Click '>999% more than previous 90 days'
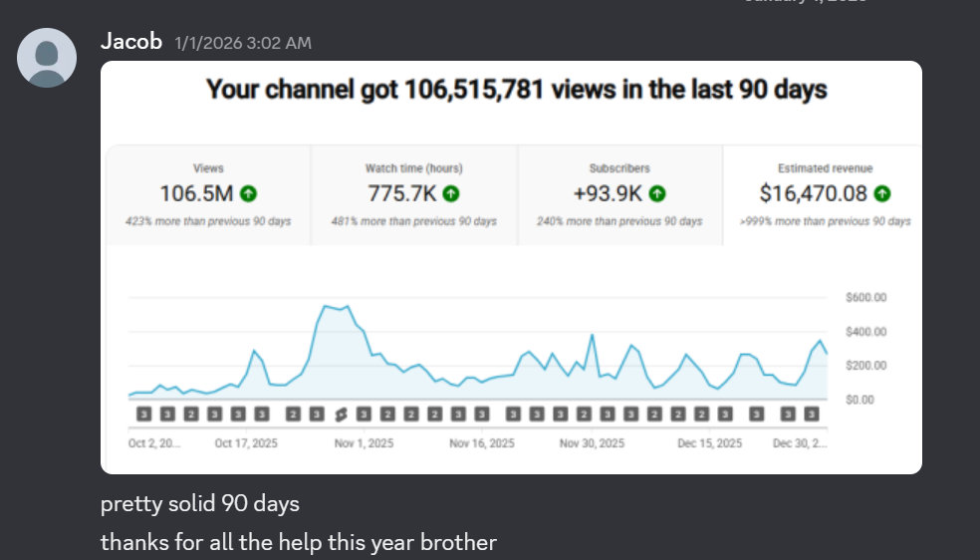 825,221
